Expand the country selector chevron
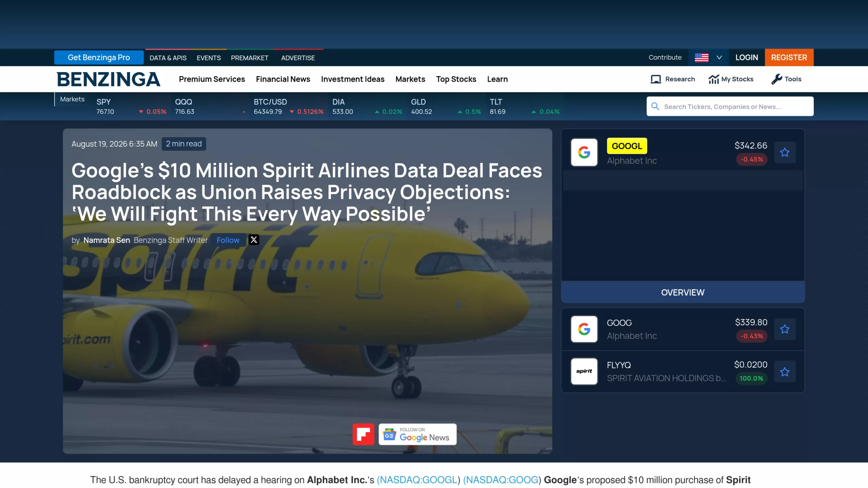The height and width of the screenshot is (488, 868). pyautogui.click(x=719, y=58)
